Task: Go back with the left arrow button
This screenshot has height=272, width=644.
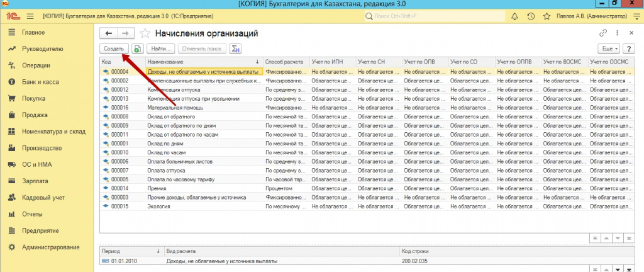Action: (x=108, y=33)
